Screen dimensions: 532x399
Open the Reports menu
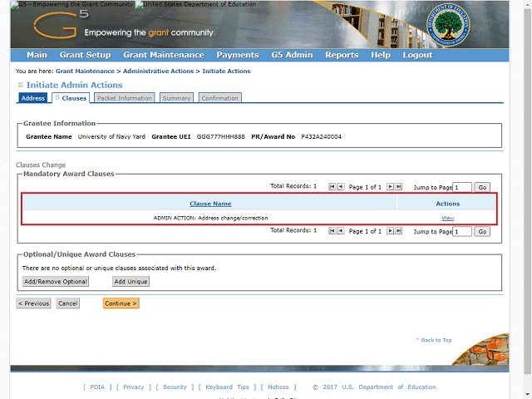[x=342, y=55]
